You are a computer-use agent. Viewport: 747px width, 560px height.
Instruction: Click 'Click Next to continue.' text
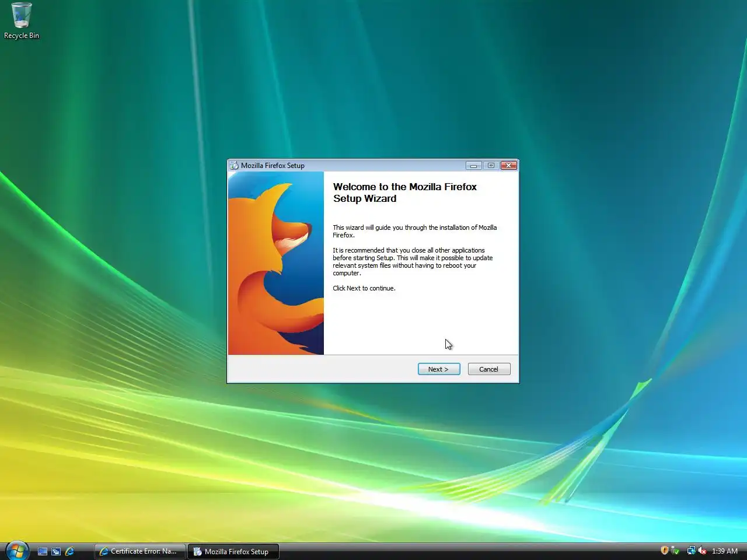[x=364, y=288]
